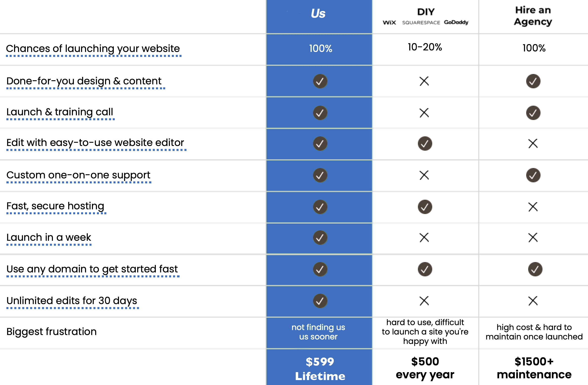Image resolution: width=588 pixels, height=385 pixels.
Task: Click DIY checkmark for Use any domain row
Action: 425,269
